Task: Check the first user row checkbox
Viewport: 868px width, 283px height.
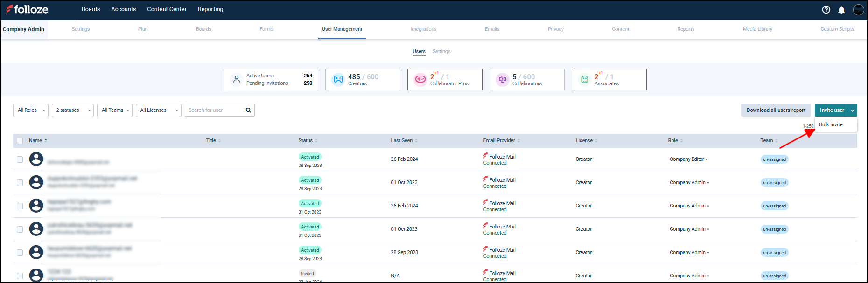Action: point(20,159)
